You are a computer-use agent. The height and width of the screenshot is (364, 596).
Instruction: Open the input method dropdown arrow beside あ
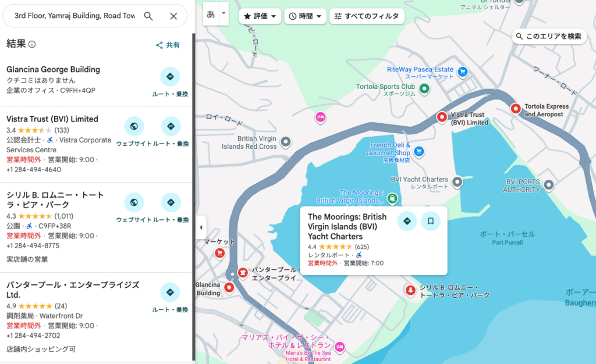(x=223, y=13)
